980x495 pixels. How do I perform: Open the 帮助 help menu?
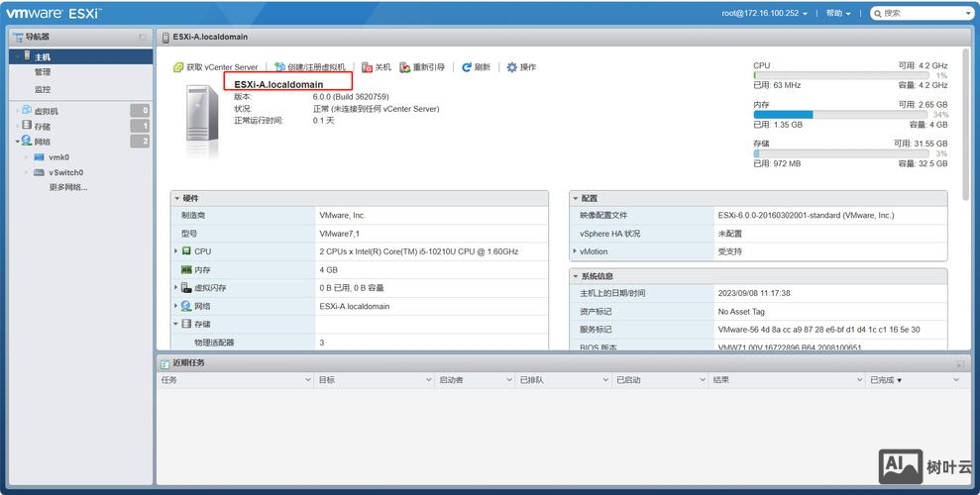click(x=840, y=13)
